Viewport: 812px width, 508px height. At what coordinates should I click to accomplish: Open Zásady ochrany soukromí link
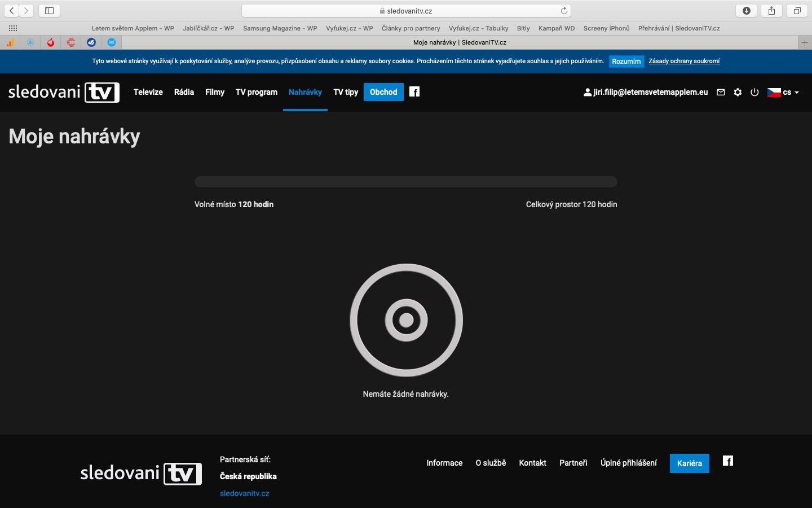684,61
